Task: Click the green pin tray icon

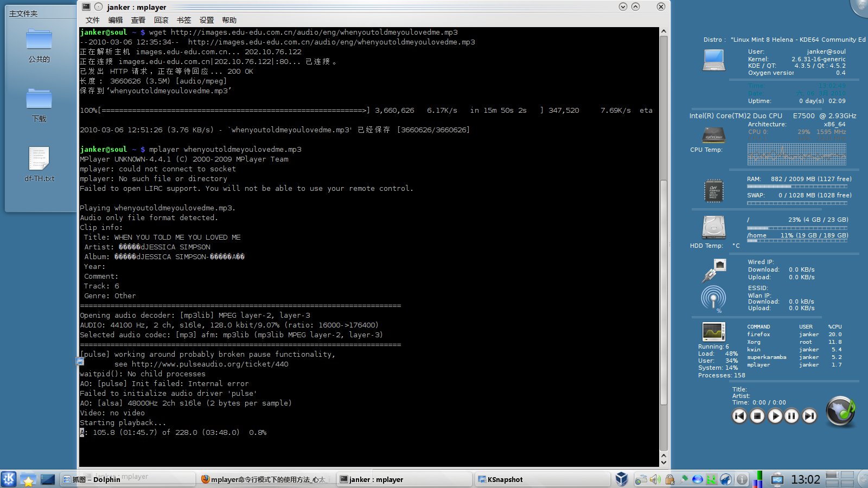Action: 684,479
